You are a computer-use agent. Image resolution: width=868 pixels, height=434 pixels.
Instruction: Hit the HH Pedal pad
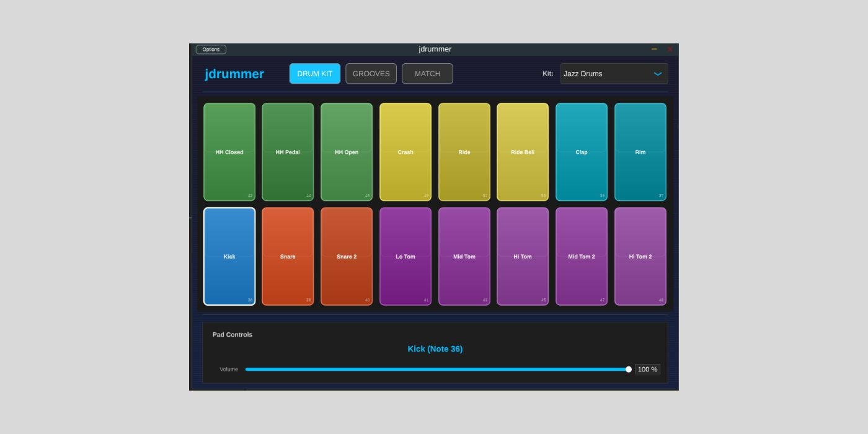[288, 152]
